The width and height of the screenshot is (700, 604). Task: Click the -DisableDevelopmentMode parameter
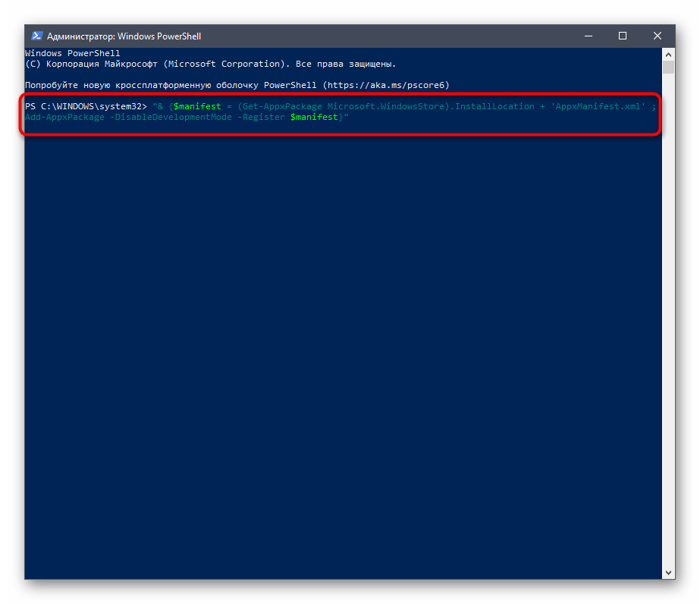pyautogui.click(x=171, y=118)
